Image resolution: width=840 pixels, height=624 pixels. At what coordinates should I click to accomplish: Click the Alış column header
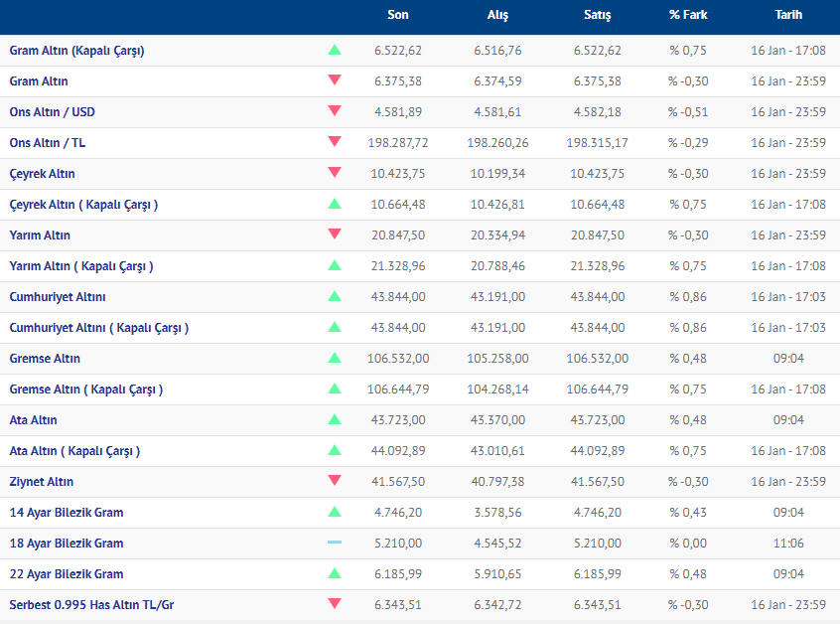(497, 15)
